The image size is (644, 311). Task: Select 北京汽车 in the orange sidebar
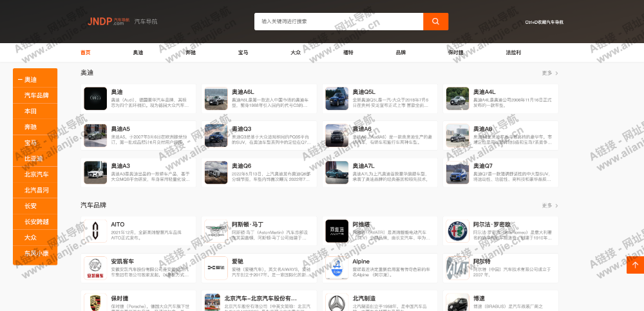[x=37, y=174]
